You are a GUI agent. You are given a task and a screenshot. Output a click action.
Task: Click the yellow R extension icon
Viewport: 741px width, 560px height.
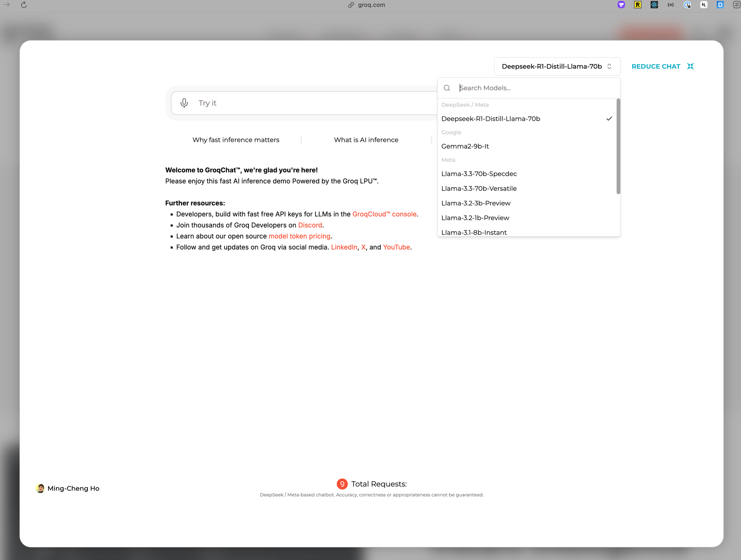[x=638, y=5]
